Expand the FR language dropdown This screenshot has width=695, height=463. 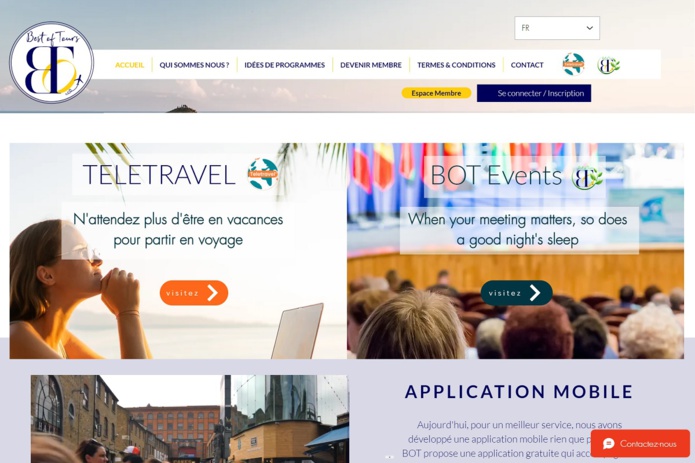(x=557, y=28)
